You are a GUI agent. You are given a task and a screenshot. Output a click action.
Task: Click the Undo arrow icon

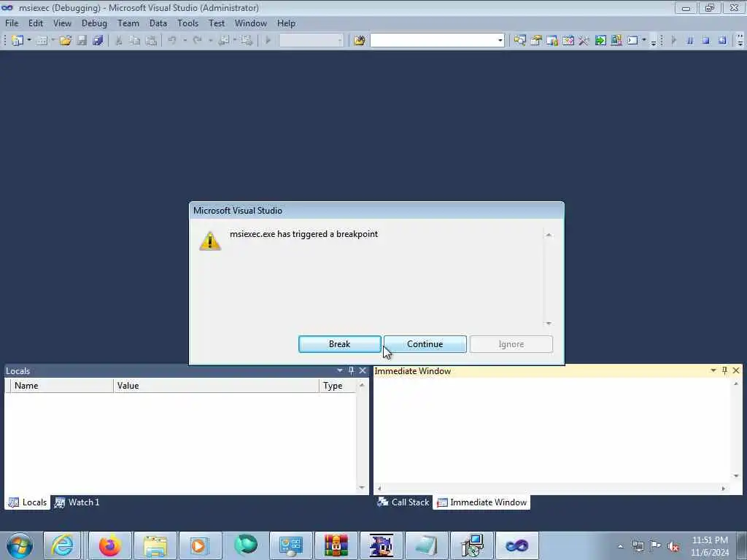pyautogui.click(x=172, y=41)
